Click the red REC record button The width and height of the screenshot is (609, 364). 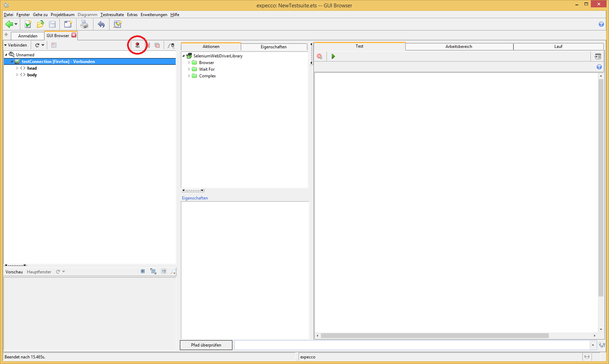(x=137, y=45)
